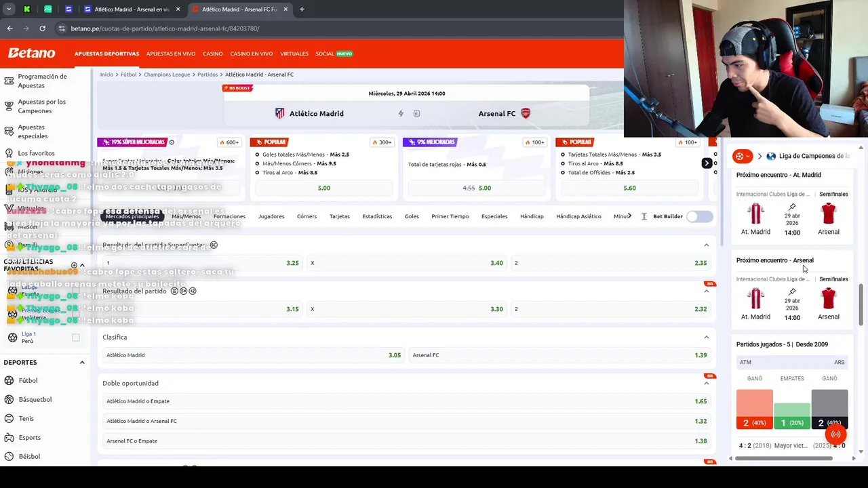Collapse the Deportes sidebar section
Image resolution: width=868 pixels, height=488 pixels.
pos(82,363)
